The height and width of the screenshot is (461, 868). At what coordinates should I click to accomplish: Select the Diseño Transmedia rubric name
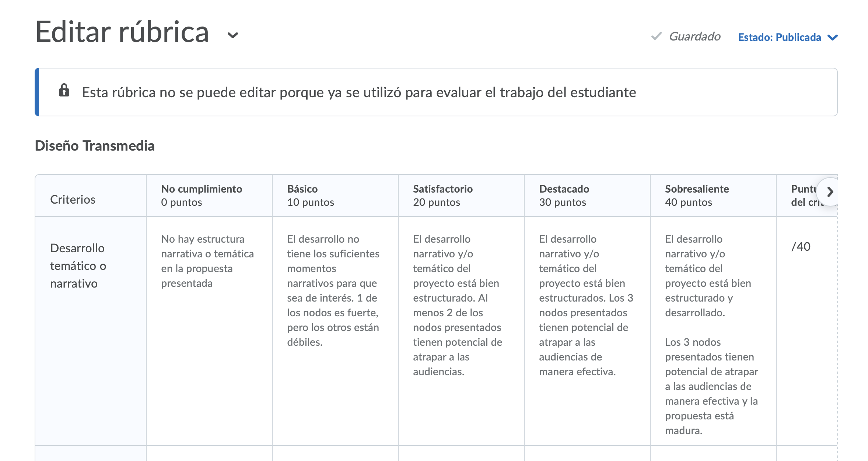[x=95, y=146]
